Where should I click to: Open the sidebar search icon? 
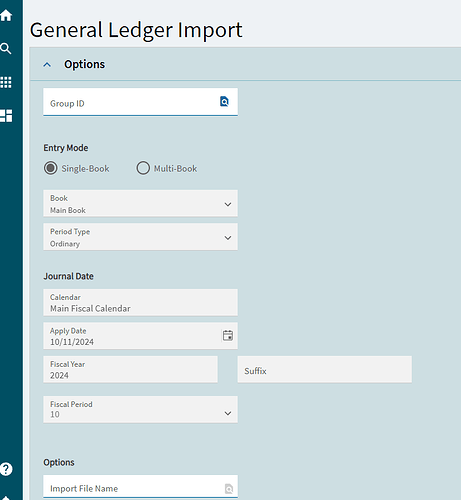click(6, 49)
